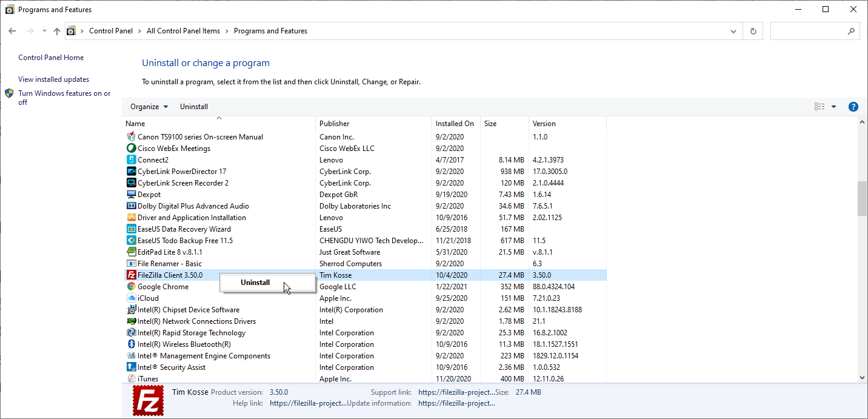Open the view options dropdown arrow
Screen dimensions: 868x419
click(x=833, y=107)
